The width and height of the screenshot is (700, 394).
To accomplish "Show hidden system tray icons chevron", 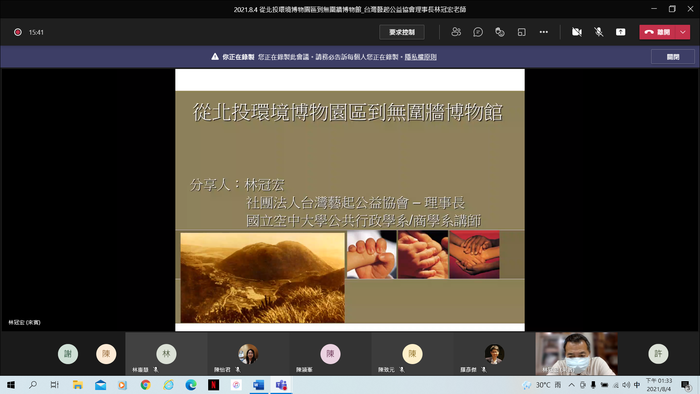I will [x=571, y=385].
